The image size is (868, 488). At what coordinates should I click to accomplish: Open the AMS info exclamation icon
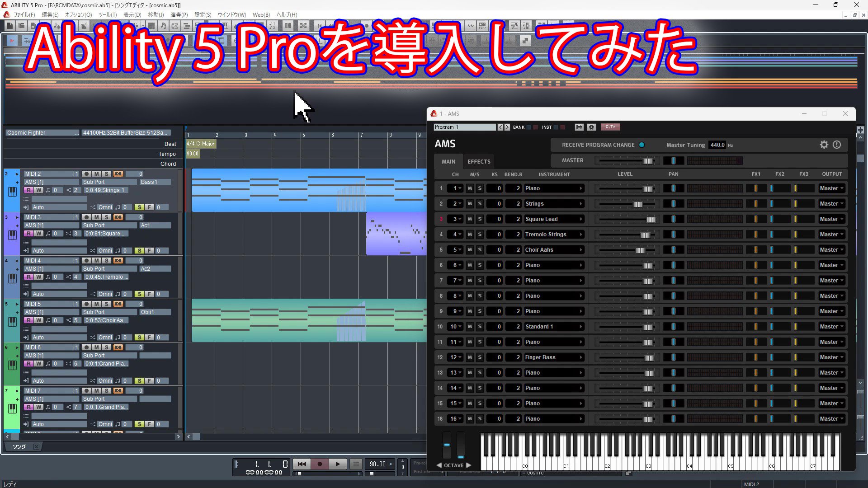[x=837, y=145]
